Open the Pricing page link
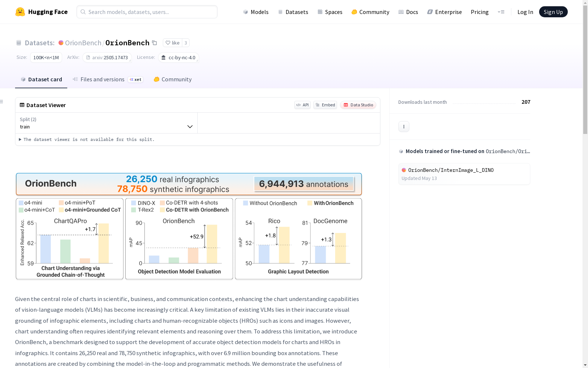The height and width of the screenshot is (368, 588). click(x=480, y=12)
